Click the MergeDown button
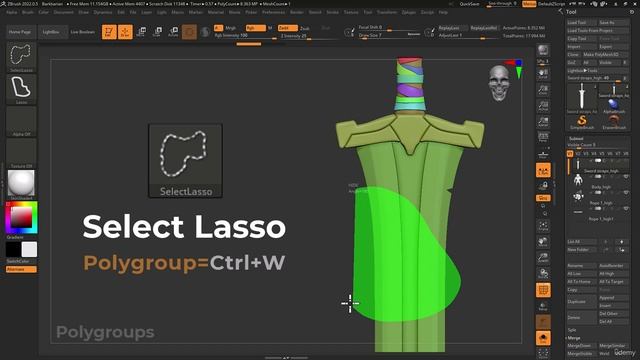640x360 pixels. pos(582,346)
